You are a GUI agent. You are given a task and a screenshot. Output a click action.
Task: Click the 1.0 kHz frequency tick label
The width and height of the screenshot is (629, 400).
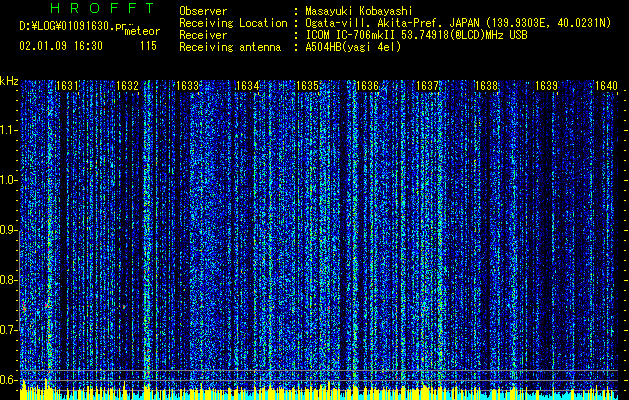tap(9, 180)
